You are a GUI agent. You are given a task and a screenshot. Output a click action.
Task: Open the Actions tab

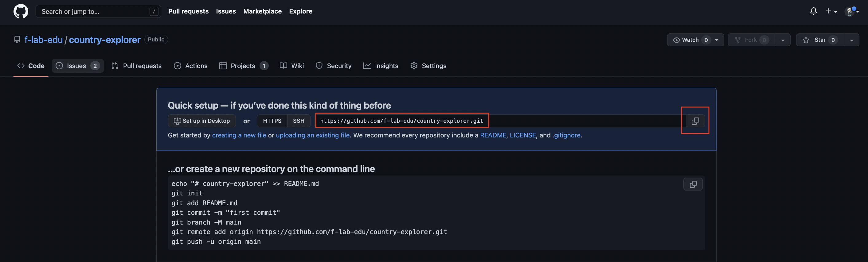(191, 66)
